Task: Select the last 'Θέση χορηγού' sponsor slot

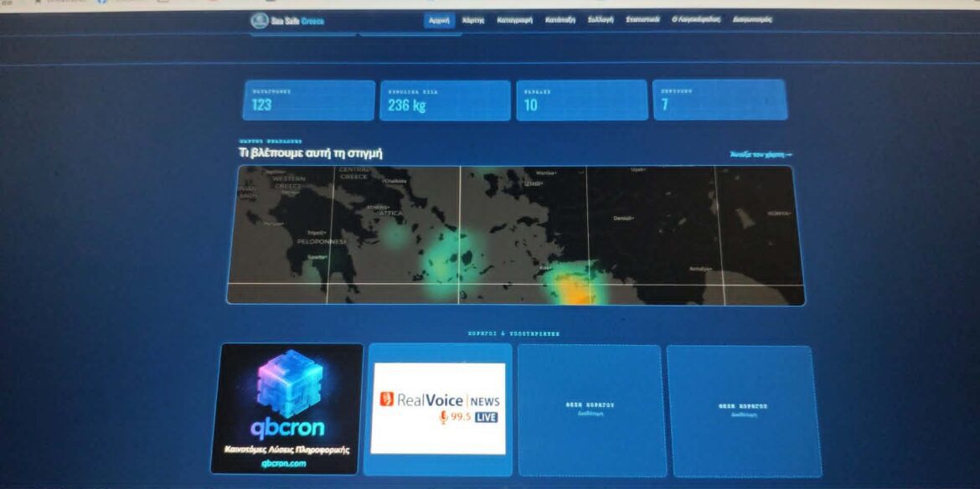Action: 744,412
